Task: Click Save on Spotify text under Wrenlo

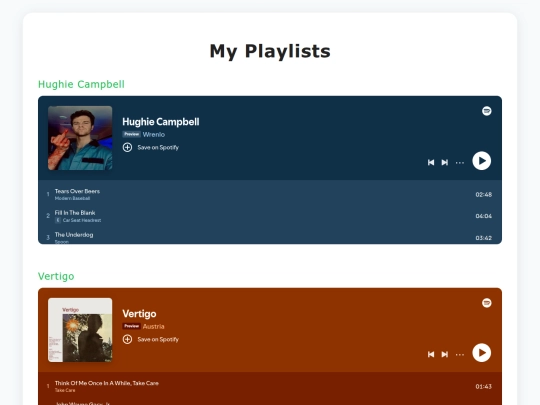Action: coord(158,147)
